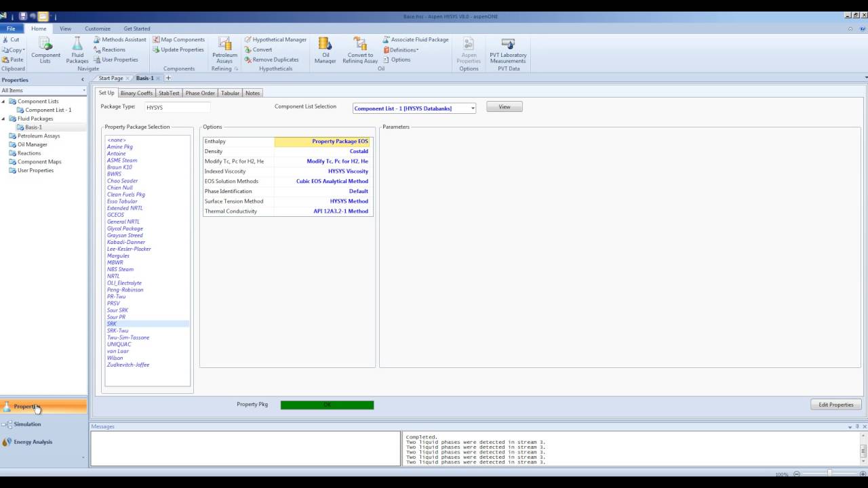Image resolution: width=868 pixels, height=488 pixels.
Task: Open the Get Started ribbon tab
Action: click(137, 28)
